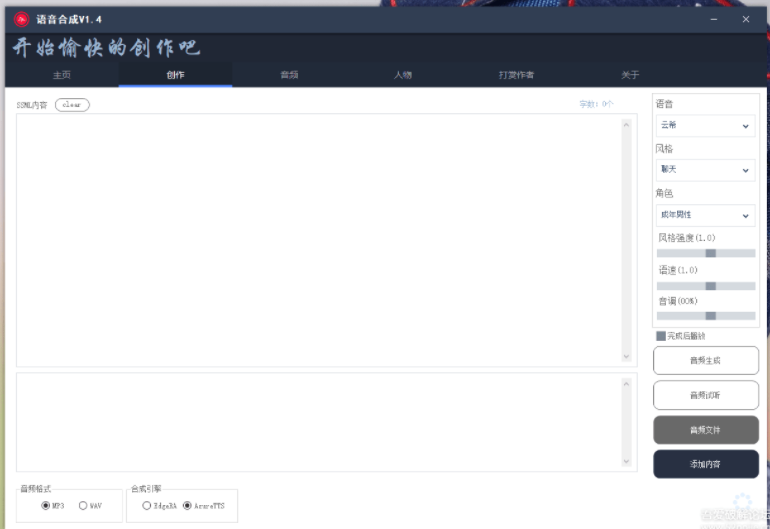
Task: Minimize the 语音合成 window
Action: pyautogui.click(x=714, y=20)
